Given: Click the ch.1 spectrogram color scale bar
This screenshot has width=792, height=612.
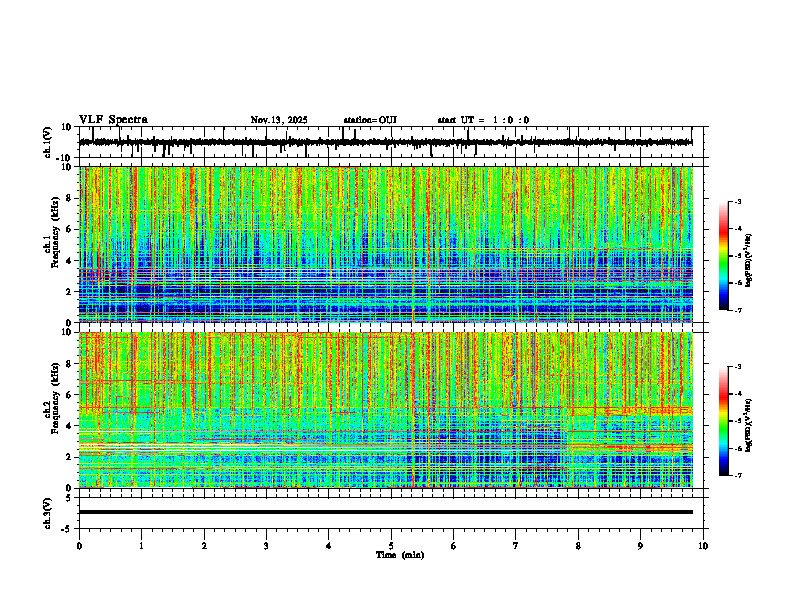Looking at the screenshot, I should pos(724,256).
